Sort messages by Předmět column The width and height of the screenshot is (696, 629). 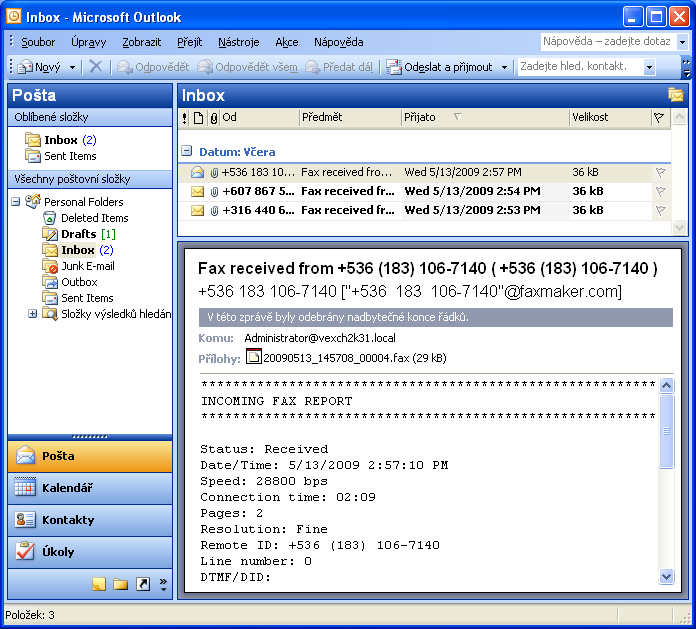click(x=351, y=118)
